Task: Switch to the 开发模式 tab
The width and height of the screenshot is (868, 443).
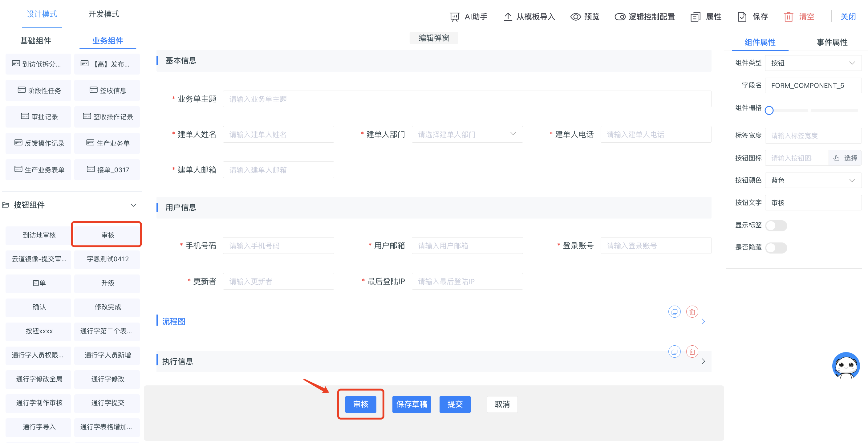Action: point(103,14)
